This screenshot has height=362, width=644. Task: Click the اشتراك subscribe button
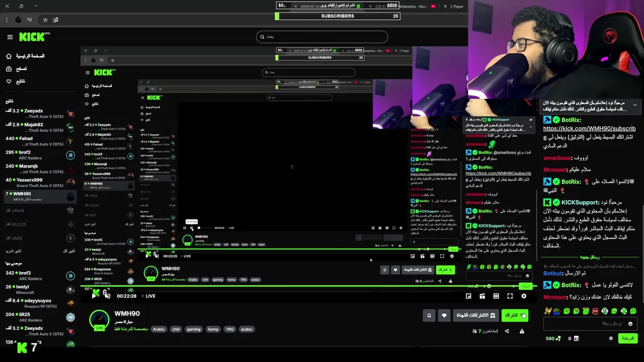coord(515,315)
